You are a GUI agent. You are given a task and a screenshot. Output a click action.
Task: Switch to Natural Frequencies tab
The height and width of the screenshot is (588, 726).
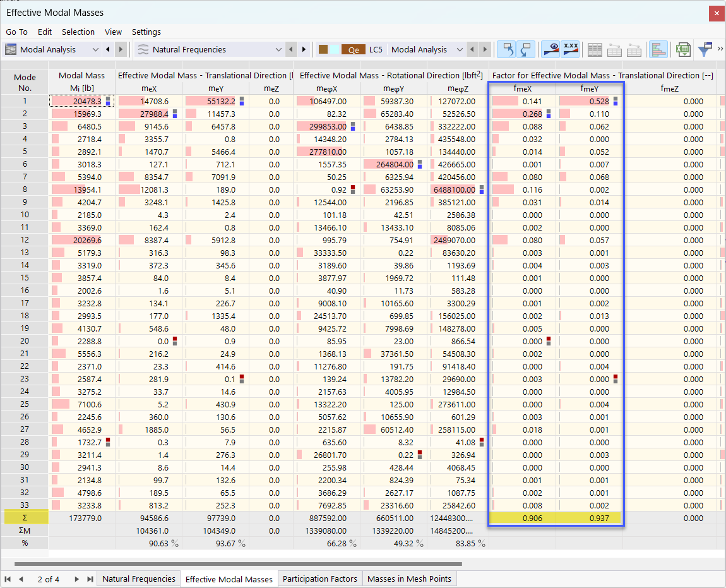(x=138, y=579)
